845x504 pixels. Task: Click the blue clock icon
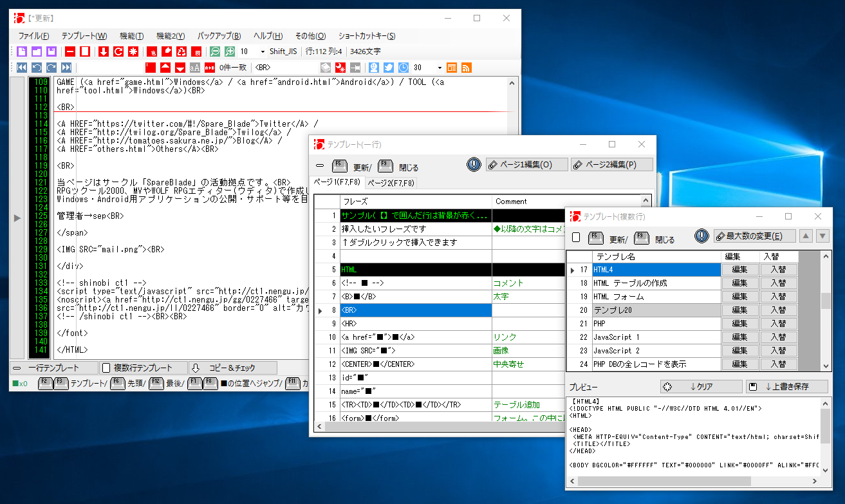click(x=403, y=67)
